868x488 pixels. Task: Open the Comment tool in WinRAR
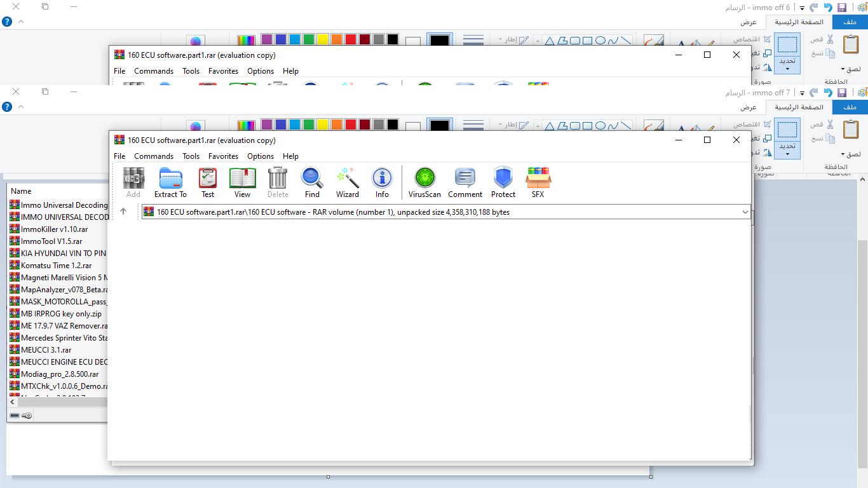coord(465,183)
